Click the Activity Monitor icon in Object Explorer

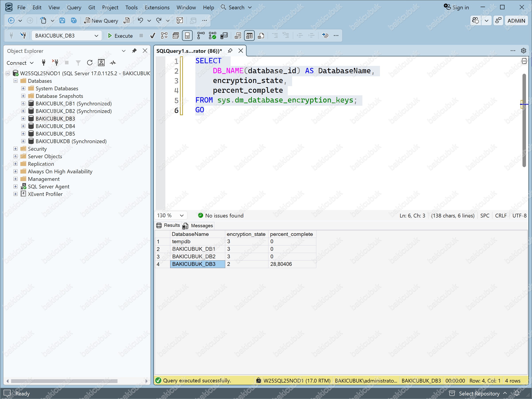tap(113, 63)
